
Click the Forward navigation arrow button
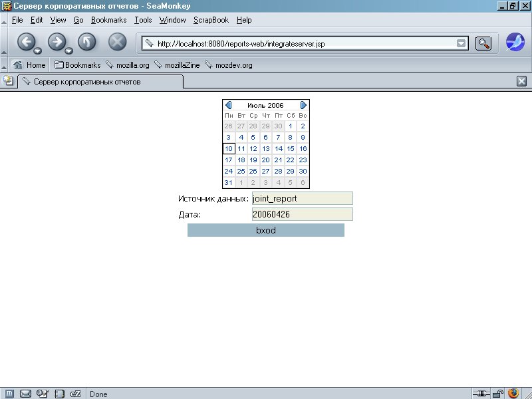(x=57, y=42)
